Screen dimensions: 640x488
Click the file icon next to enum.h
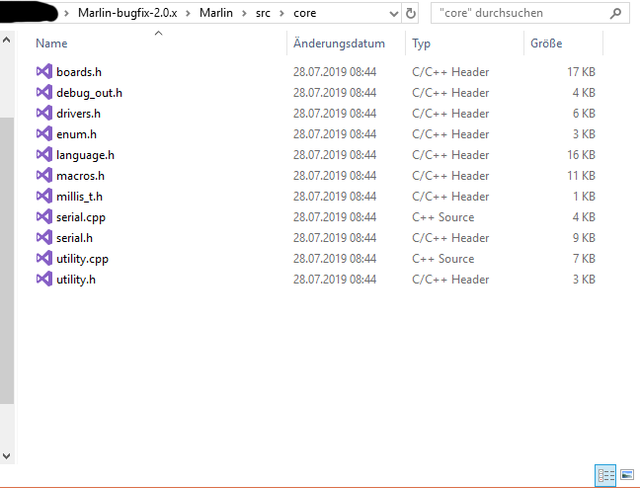pyautogui.click(x=44, y=134)
